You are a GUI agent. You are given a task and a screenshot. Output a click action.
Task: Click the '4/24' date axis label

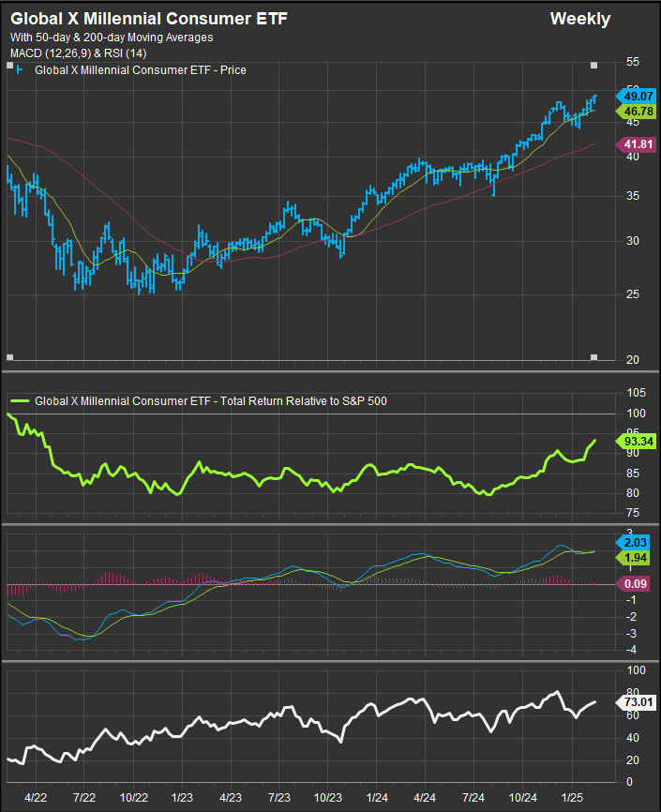click(x=425, y=798)
